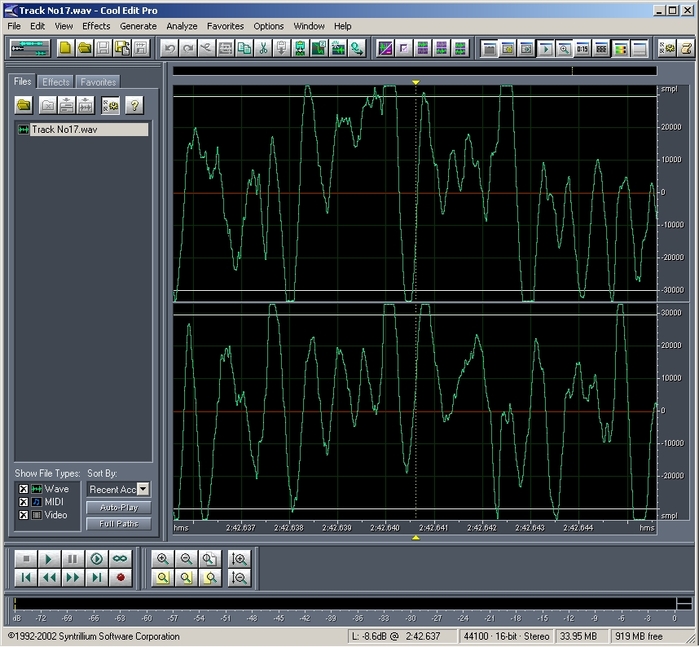Click the Copy icon beside the scissors
The height and width of the screenshot is (647, 699).
[244, 48]
